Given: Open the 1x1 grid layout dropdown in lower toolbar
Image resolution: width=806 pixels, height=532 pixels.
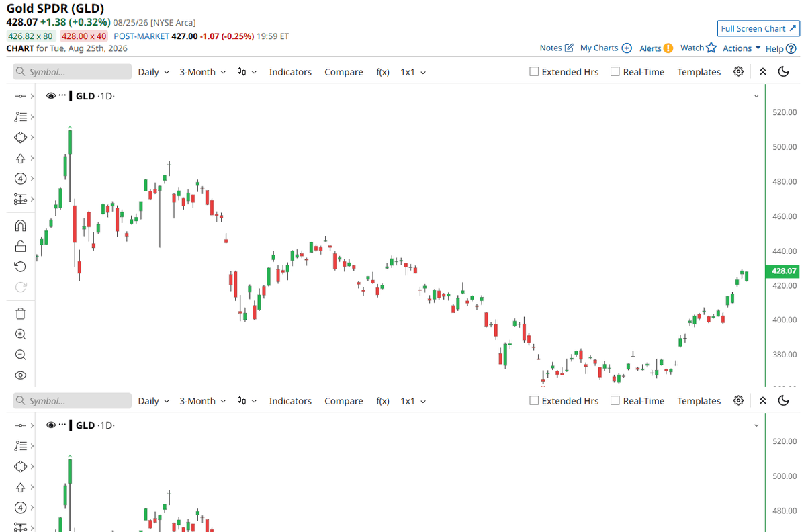Looking at the screenshot, I should click(x=413, y=401).
